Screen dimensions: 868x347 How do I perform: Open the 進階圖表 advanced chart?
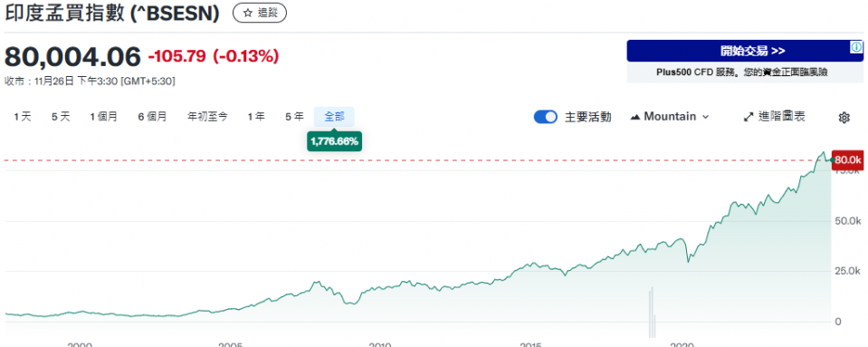coord(774,117)
